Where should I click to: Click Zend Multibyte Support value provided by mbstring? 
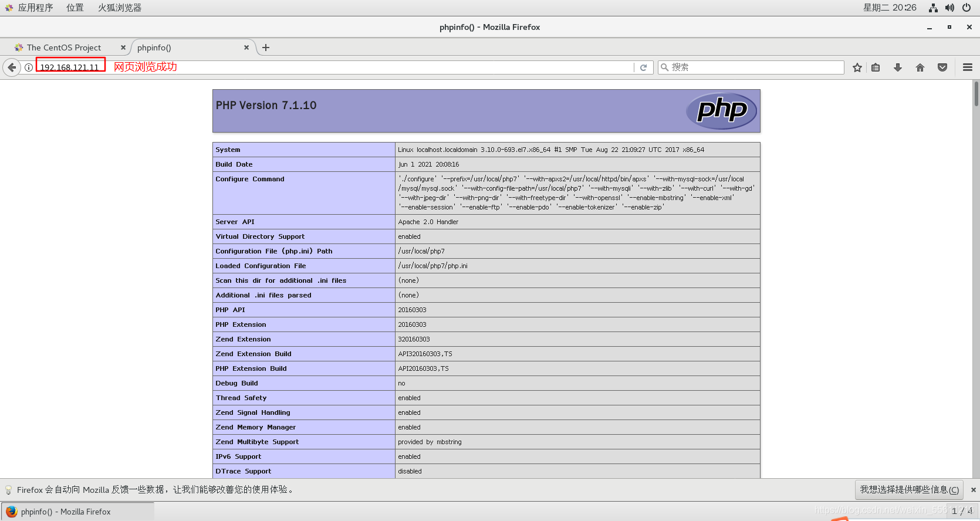click(x=430, y=442)
